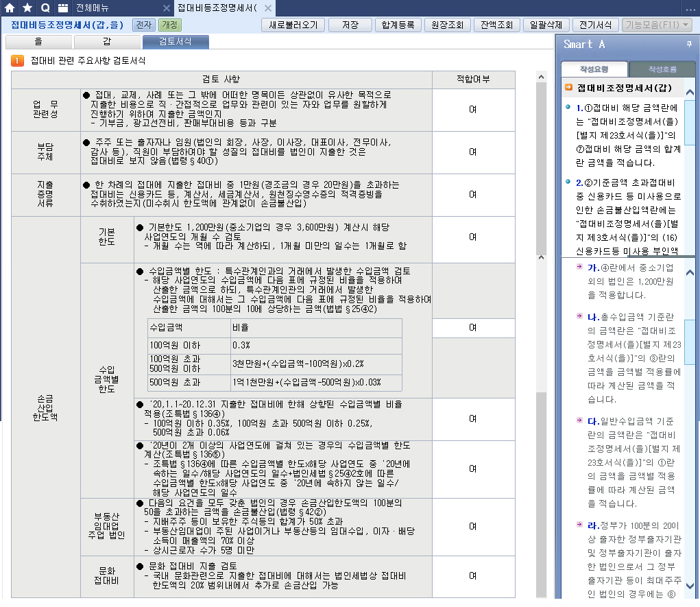Click arrow bullet beside item 다
The height and width of the screenshot is (607, 700).
coord(579,420)
